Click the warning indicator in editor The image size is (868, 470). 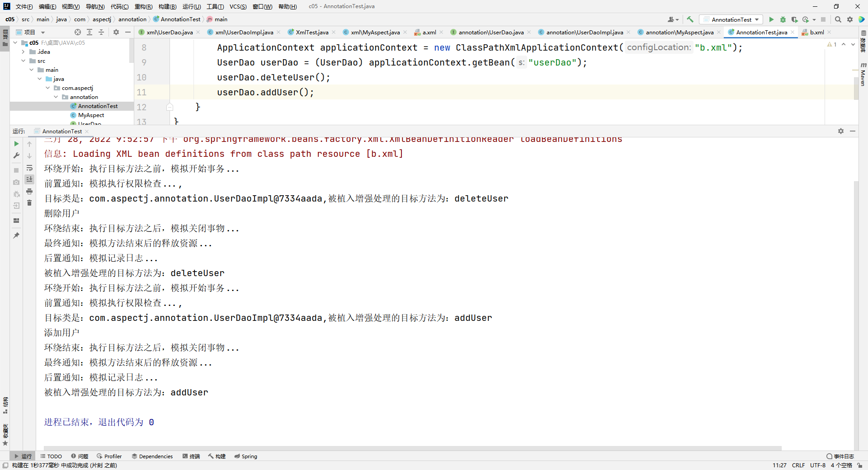tap(832, 44)
